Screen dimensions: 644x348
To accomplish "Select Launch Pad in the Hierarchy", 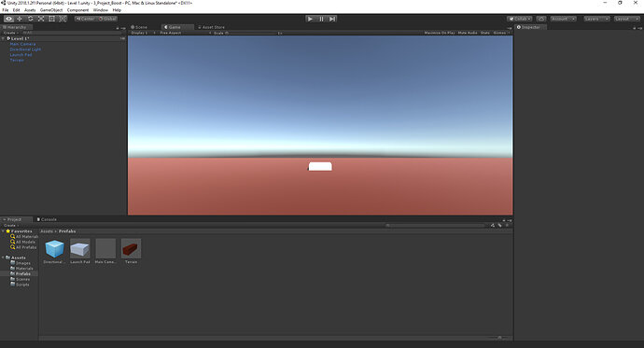I will pos(21,55).
